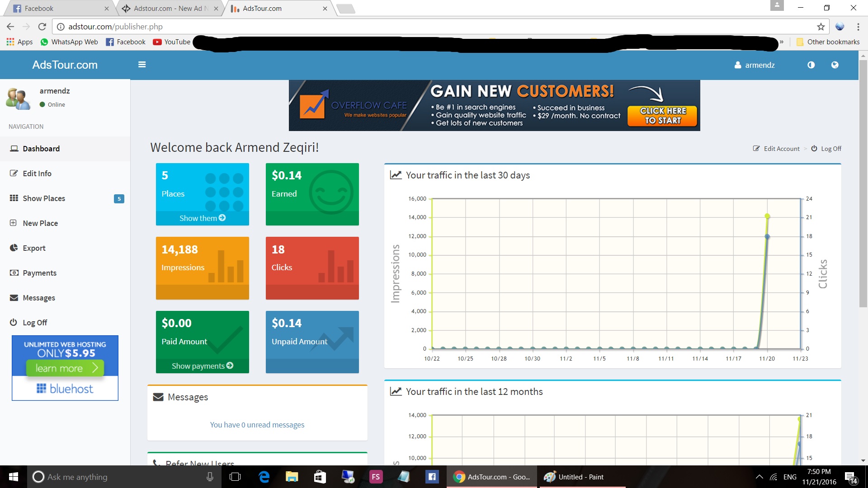Click the Payments money icon

[14, 273]
